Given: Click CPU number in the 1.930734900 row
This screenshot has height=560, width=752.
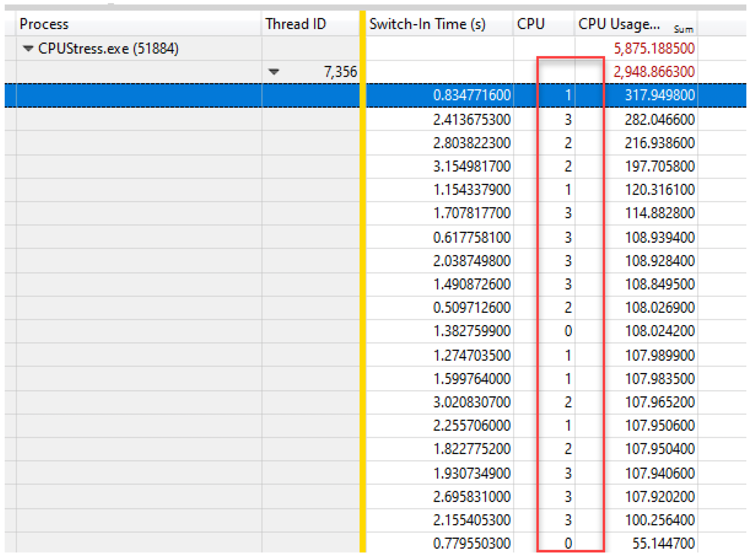Looking at the screenshot, I should [x=568, y=473].
